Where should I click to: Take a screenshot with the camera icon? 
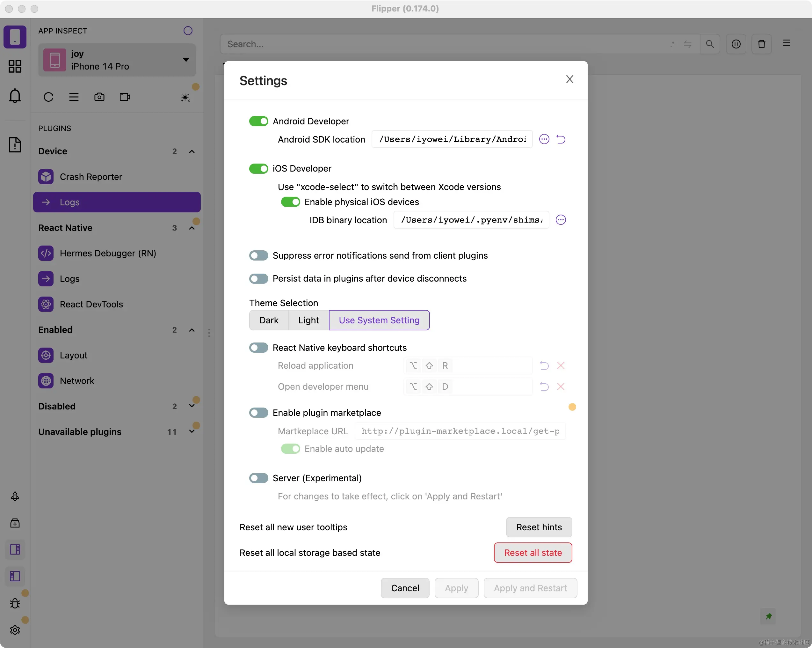coord(99,97)
